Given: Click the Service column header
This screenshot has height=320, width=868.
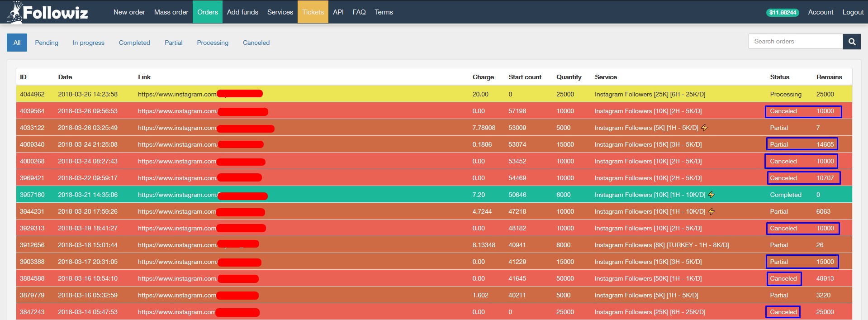Looking at the screenshot, I should [x=606, y=77].
